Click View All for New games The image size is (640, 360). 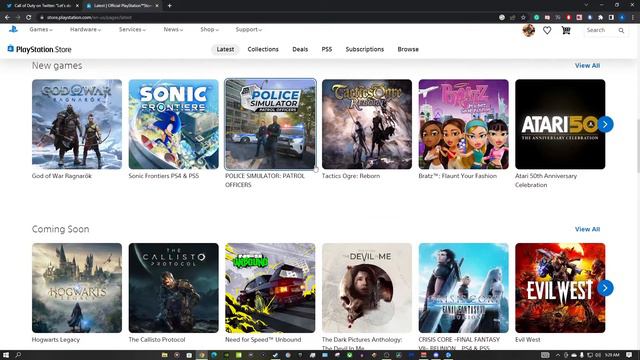pyautogui.click(x=587, y=66)
